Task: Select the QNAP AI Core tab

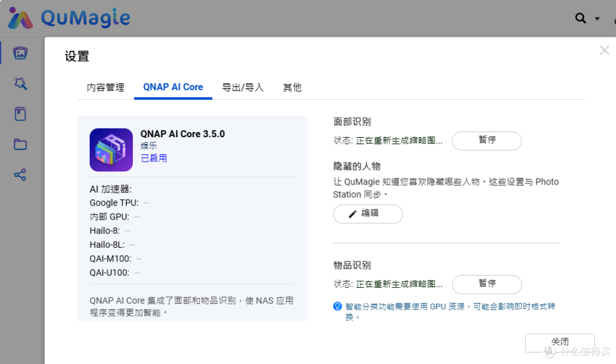Action: click(173, 87)
